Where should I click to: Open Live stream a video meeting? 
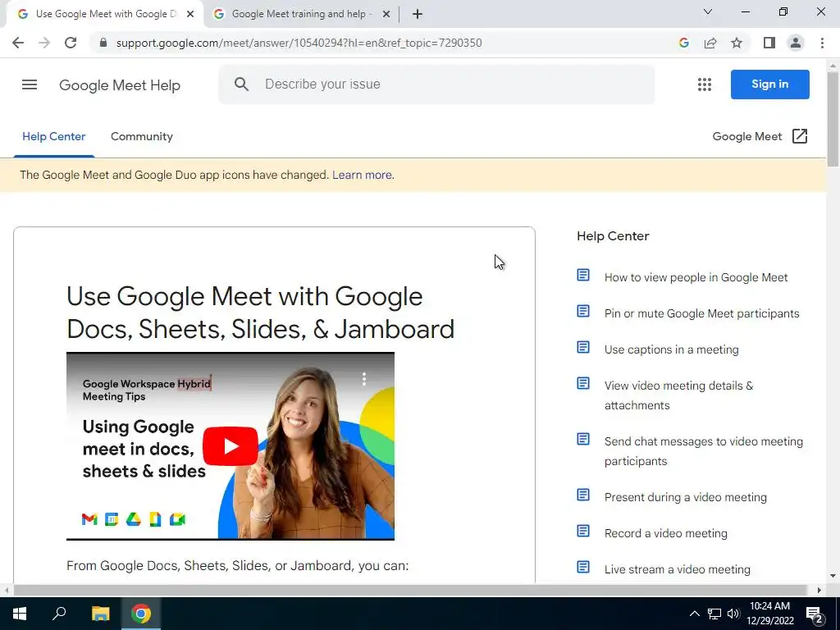(677, 569)
